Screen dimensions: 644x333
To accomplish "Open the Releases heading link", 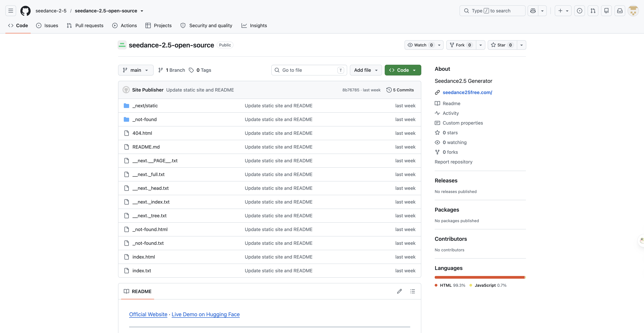I will click(446, 180).
